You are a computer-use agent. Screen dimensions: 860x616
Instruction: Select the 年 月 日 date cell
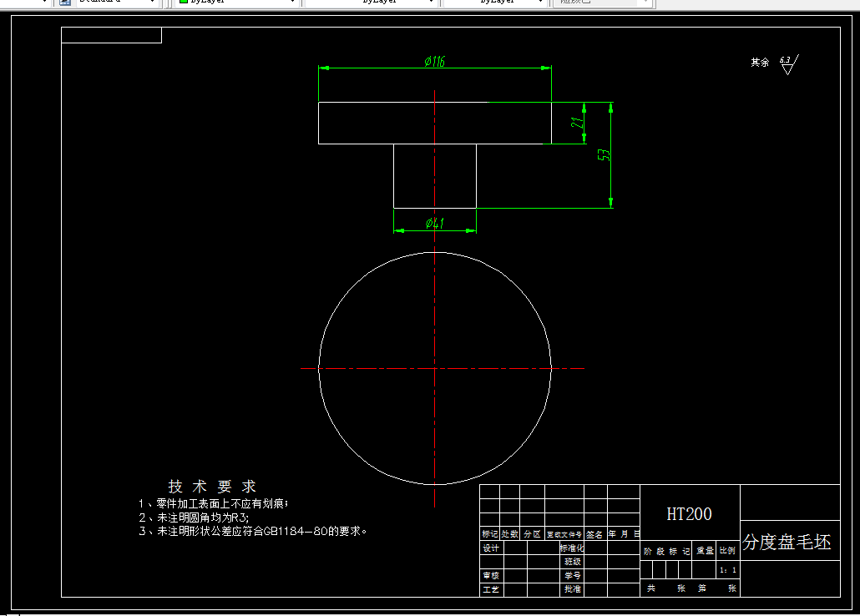[x=624, y=533]
